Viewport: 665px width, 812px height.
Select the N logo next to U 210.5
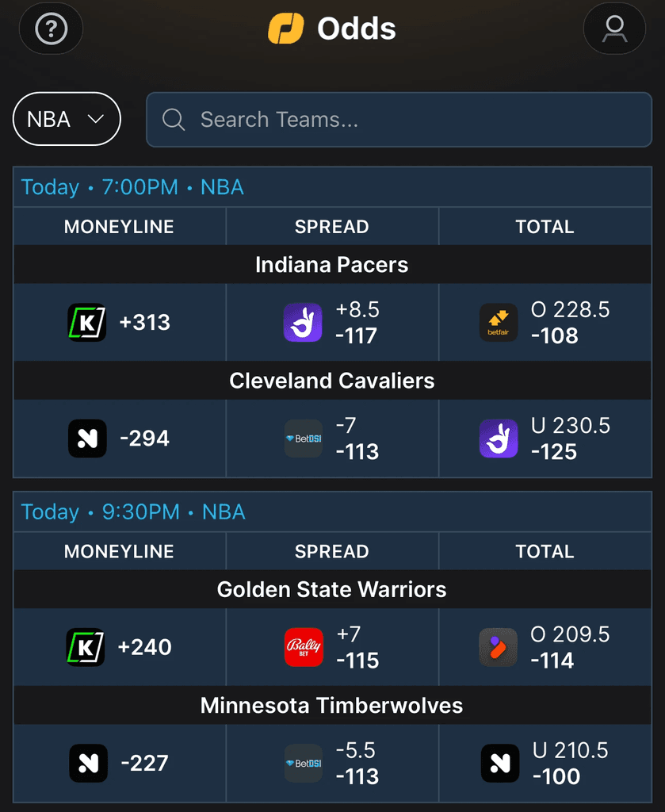[x=499, y=764]
